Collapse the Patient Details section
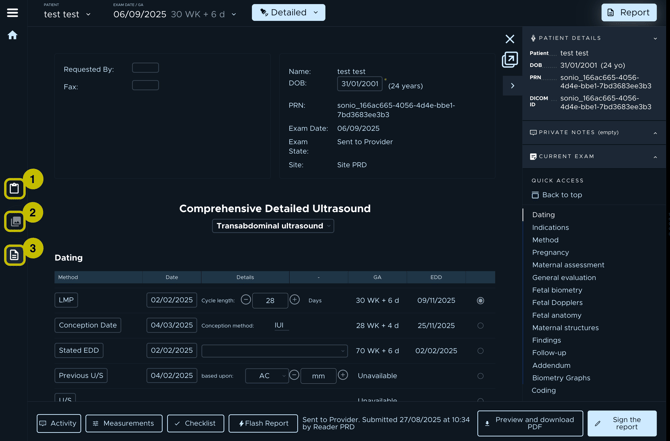 point(655,38)
